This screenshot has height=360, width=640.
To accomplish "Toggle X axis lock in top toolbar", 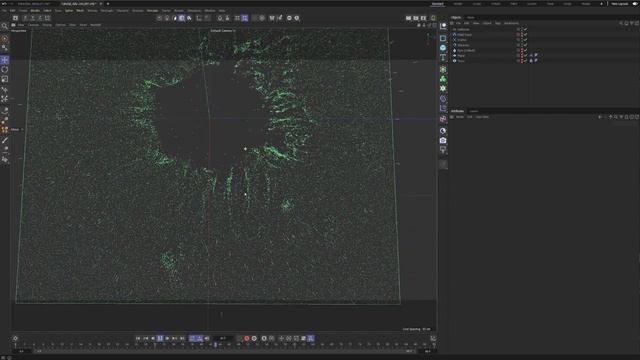I will click(x=25, y=18).
